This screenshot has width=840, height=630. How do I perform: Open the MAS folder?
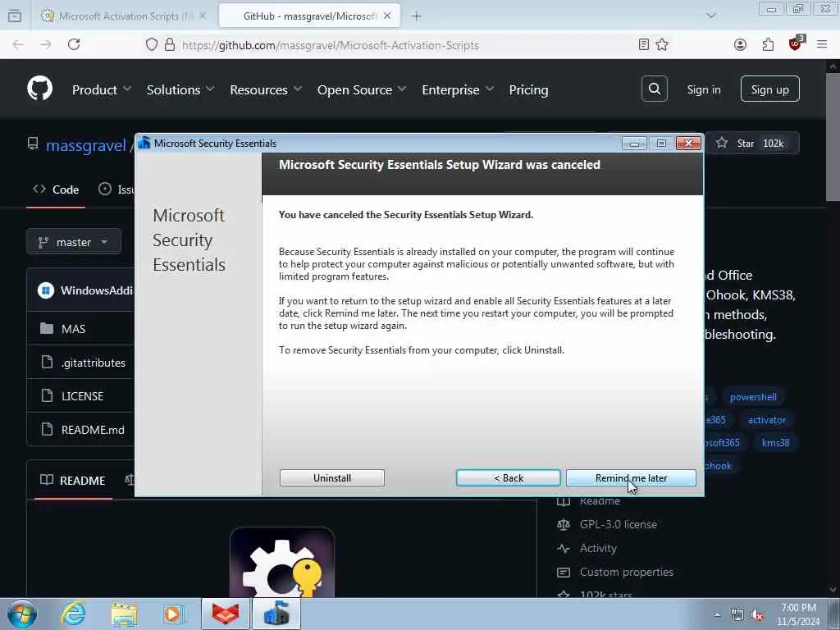[x=73, y=328]
